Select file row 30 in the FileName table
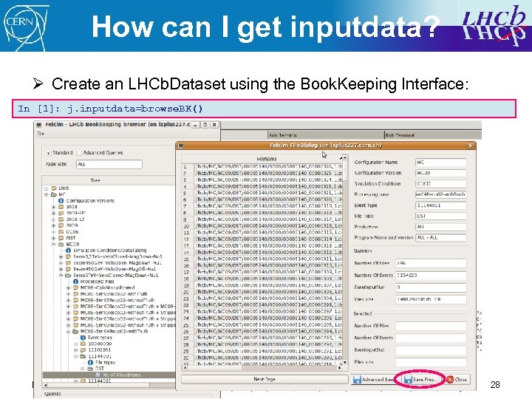The image size is (532, 399). pos(262,358)
